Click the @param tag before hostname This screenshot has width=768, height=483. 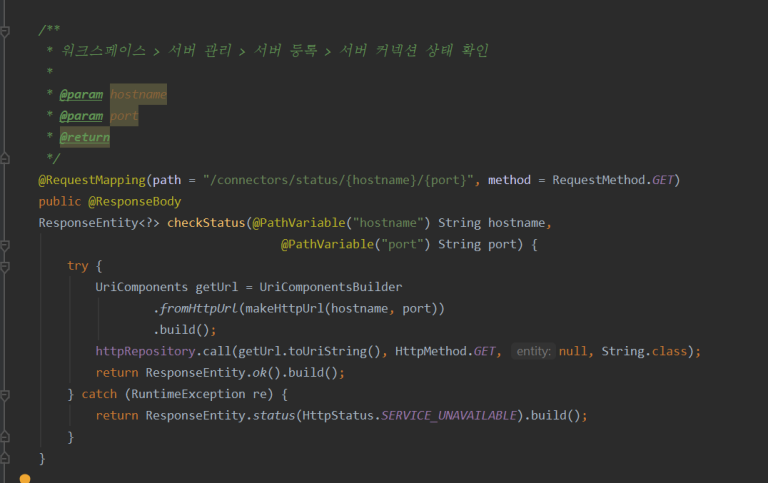click(x=81, y=94)
